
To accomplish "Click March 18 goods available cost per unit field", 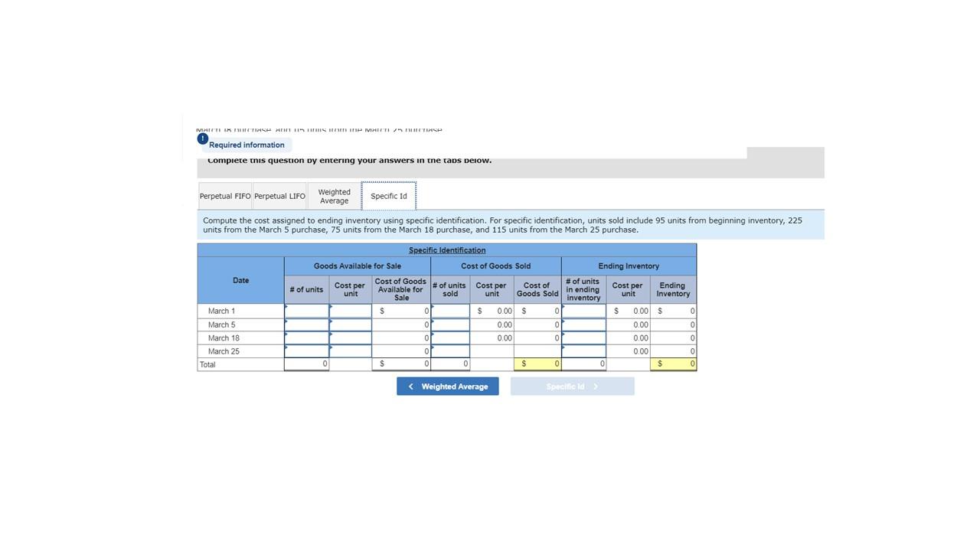I will click(x=351, y=337).
